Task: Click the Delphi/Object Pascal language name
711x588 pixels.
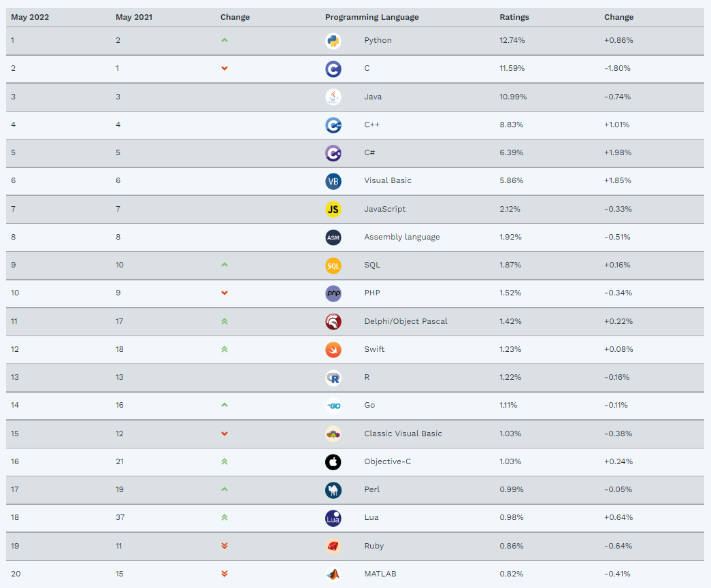Action: click(406, 321)
